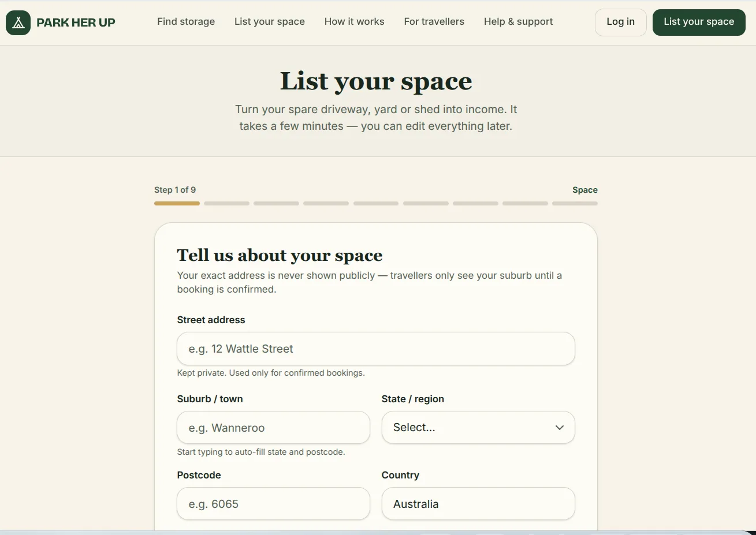Click the 'State / region' label
756x535 pixels.
coord(413,399)
